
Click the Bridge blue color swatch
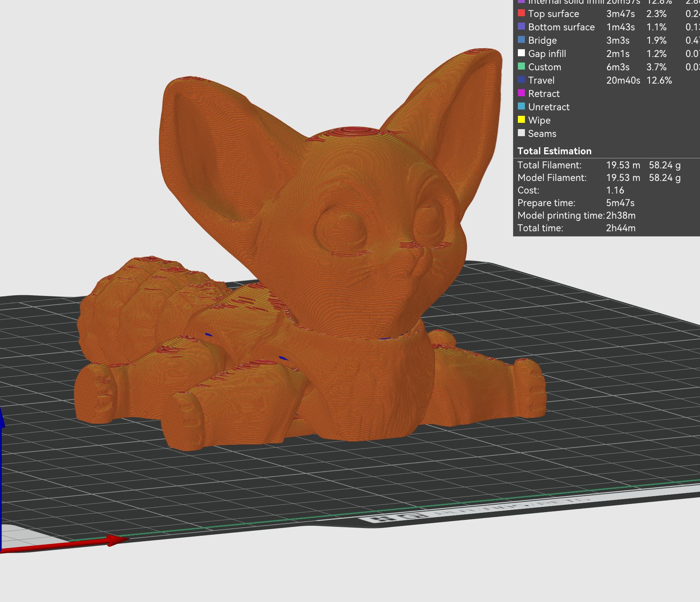(x=521, y=40)
